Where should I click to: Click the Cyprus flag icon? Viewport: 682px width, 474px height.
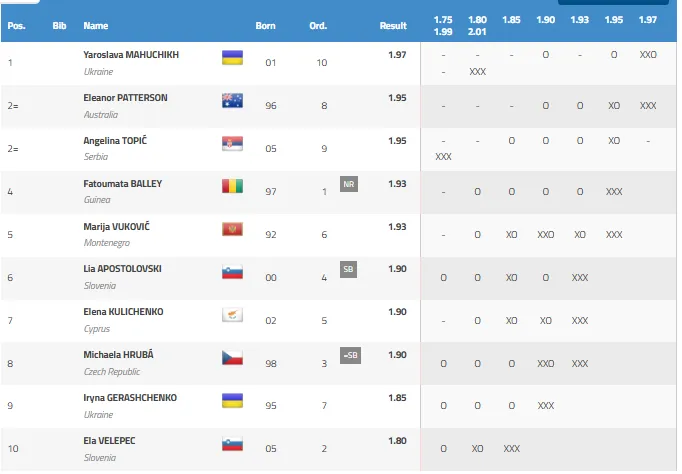tap(232, 315)
